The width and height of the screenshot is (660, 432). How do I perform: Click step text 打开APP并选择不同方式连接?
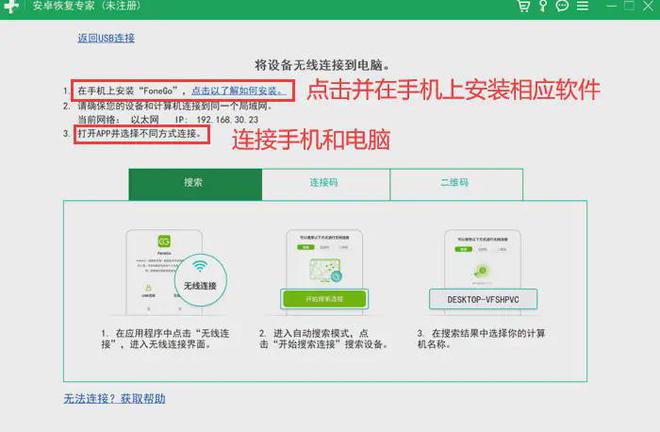coord(139,134)
